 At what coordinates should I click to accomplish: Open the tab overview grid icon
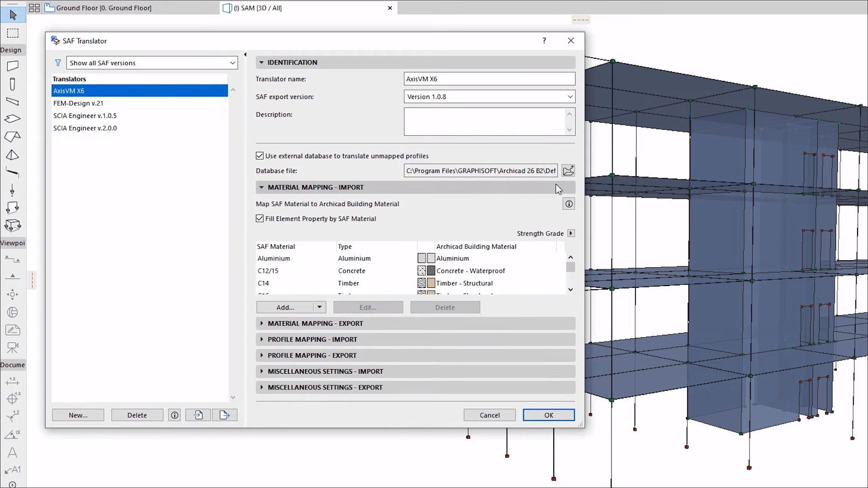click(34, 8)
